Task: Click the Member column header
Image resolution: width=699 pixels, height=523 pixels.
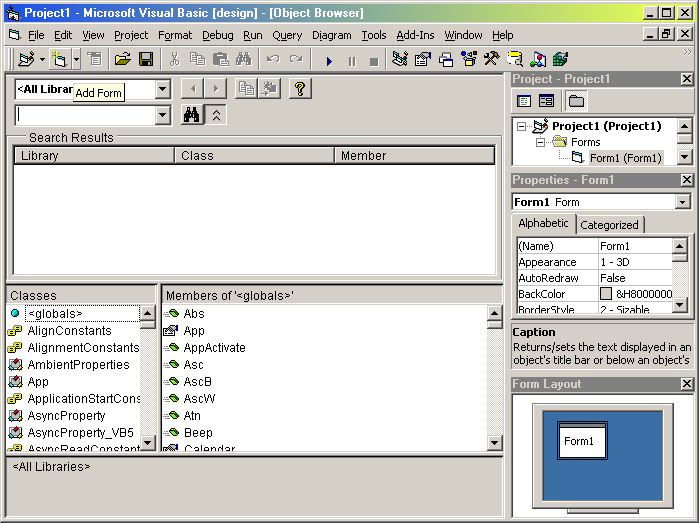Action: point(415,156)
